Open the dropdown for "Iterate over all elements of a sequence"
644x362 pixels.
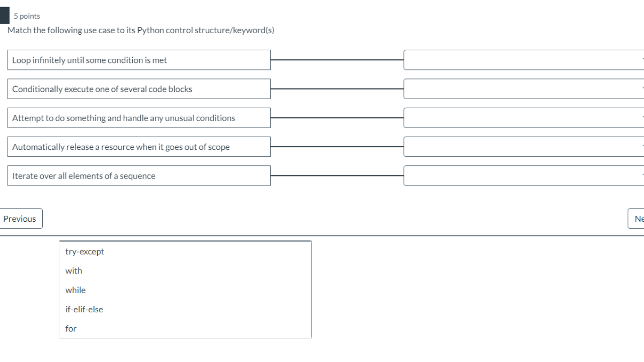click(x=523, y=175)
